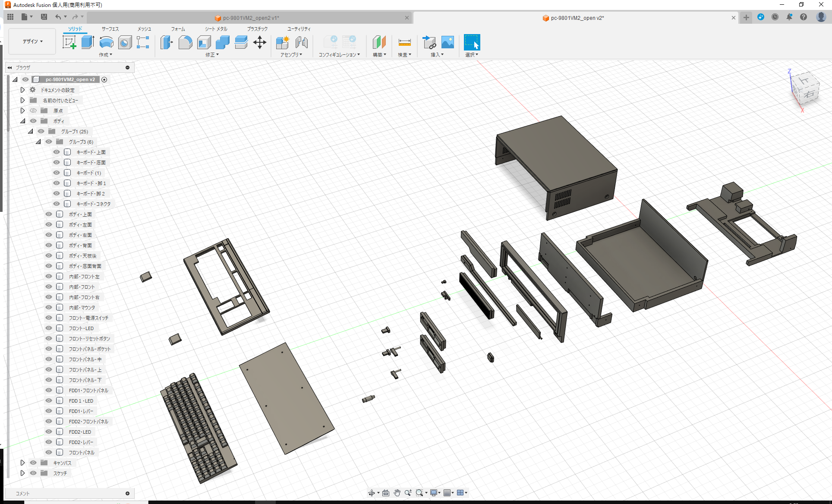
Task: Toggle visibility of the フロントパネル body
Action: [48, 452]
